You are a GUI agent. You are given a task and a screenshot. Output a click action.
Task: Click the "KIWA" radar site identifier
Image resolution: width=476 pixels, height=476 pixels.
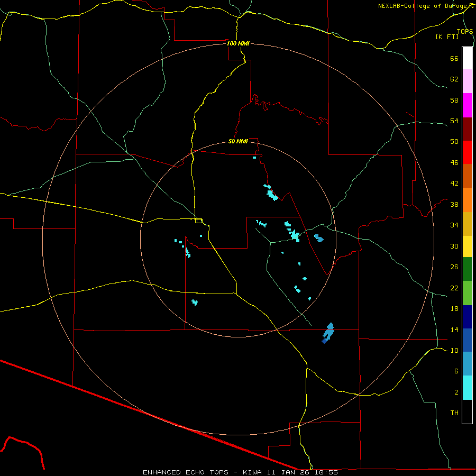coord(252,472)
